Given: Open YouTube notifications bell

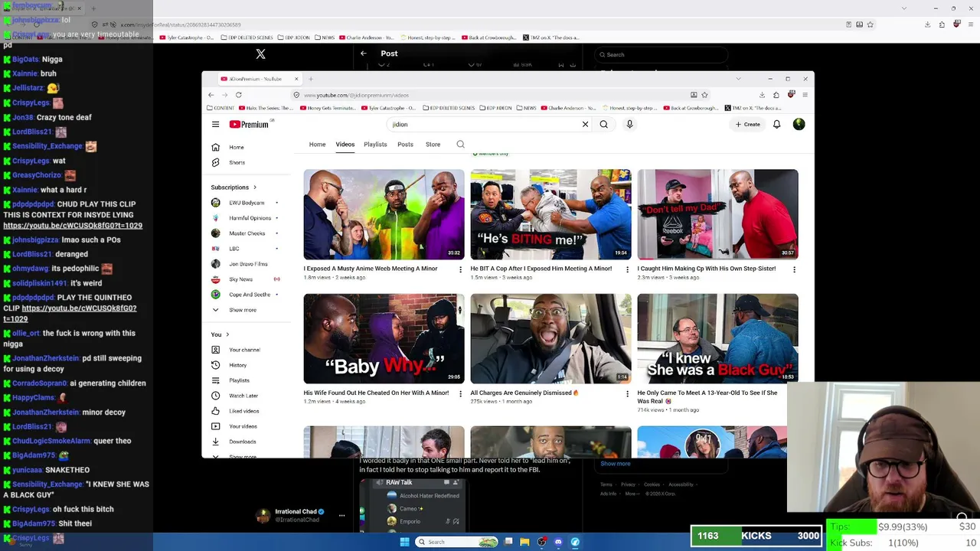Looking at the screenshot, I should pos(776,124).
